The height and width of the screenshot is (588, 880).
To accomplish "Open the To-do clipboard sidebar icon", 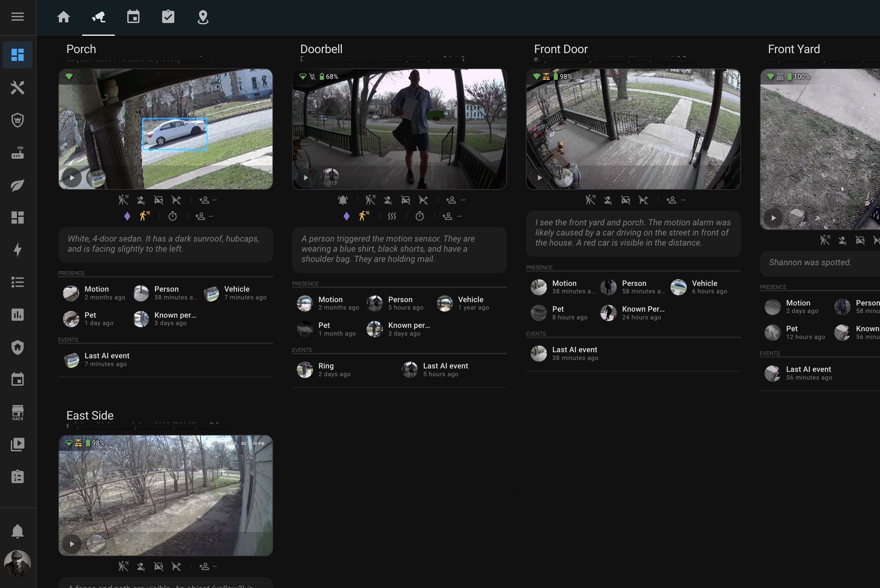I will (18, 477).
